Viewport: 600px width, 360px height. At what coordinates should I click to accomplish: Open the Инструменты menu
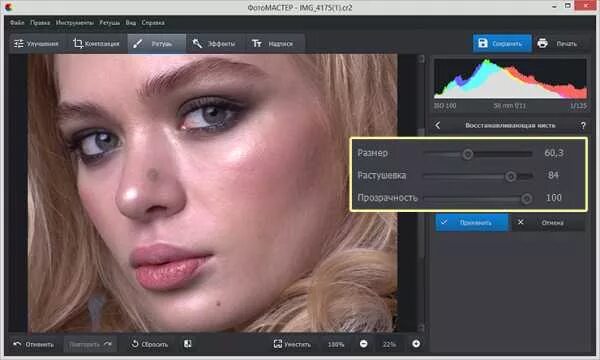(75, 23)
